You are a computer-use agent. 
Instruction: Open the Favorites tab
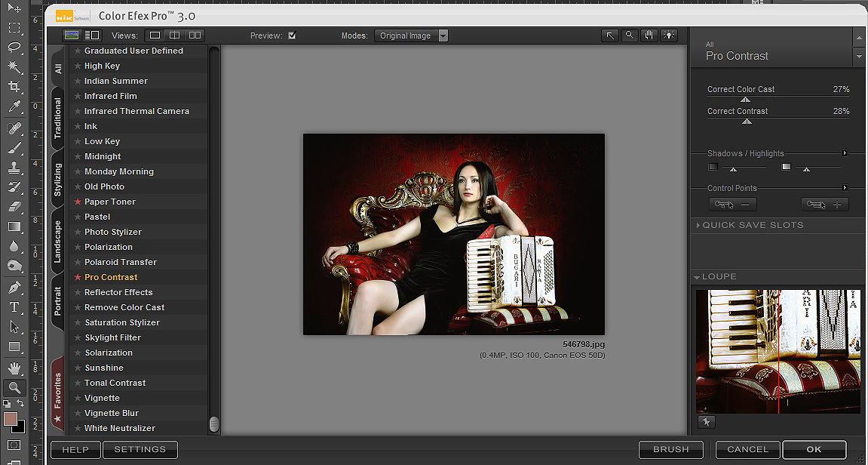[58, 391]
